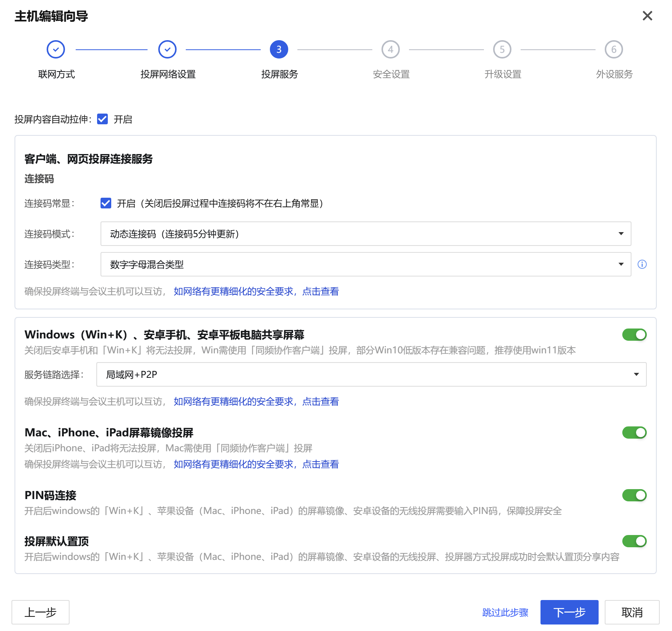Close the 主机编辑向导 dialog

647,16
